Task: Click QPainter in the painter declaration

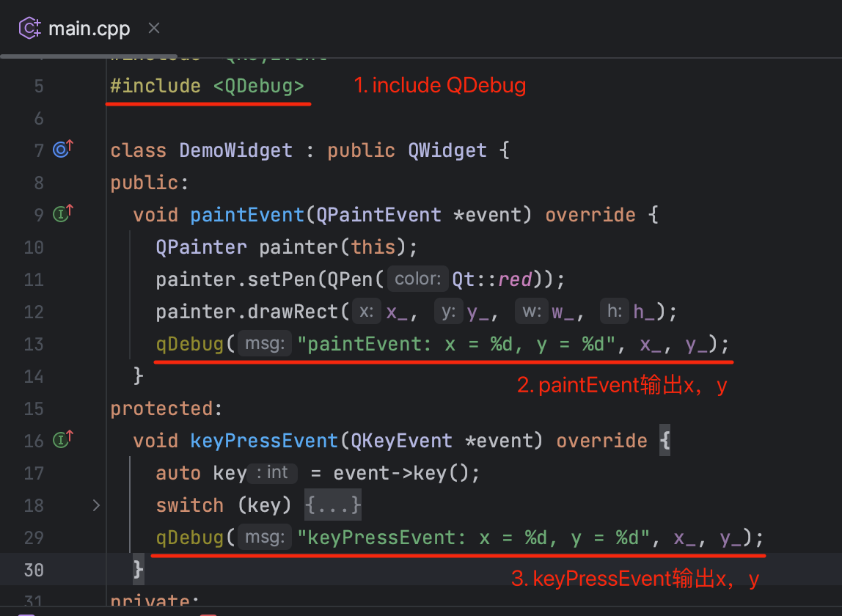Action: pos(202,247)
